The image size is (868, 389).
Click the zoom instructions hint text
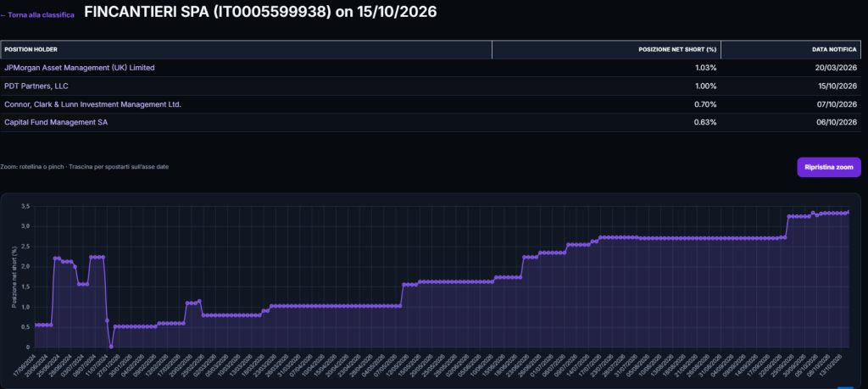click(84, 167)
